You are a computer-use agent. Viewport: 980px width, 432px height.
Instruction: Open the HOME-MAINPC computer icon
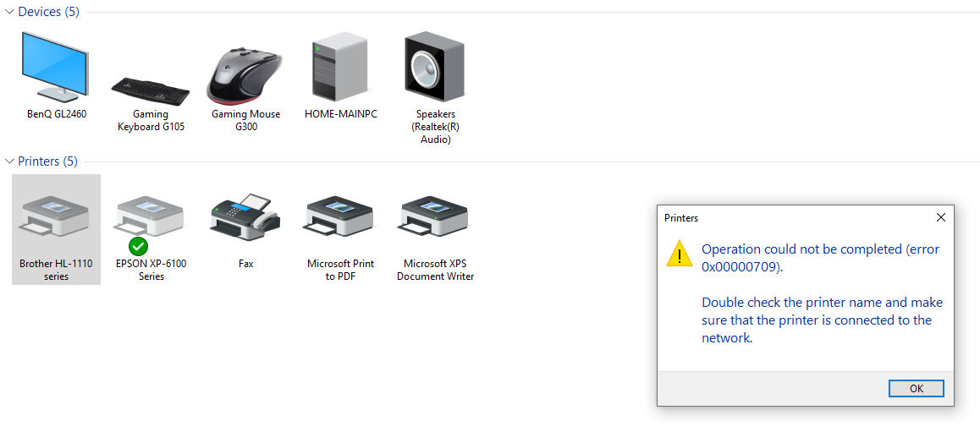[x=340, y=68]
